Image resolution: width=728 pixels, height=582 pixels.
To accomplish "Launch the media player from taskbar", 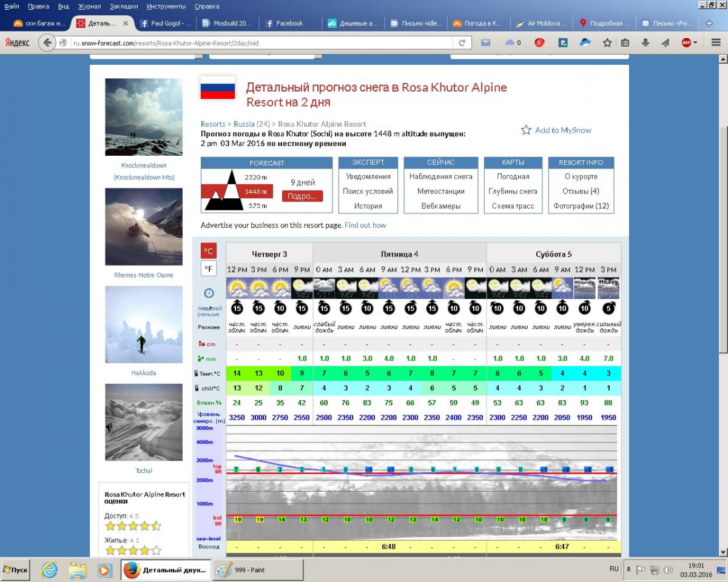I will 104,570.
